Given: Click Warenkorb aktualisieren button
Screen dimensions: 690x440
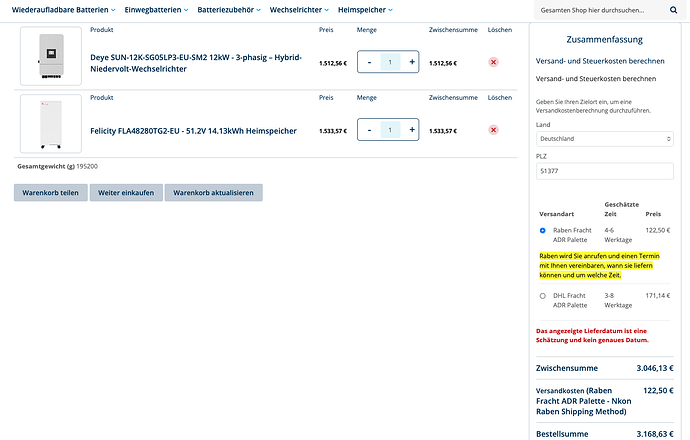Looking at the screenshot, I should [x=213, y=193].
